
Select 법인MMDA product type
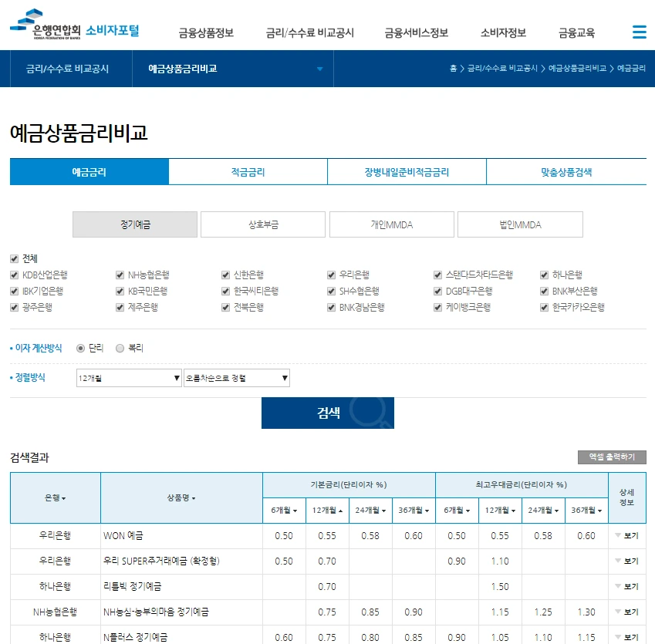[521, 224]
